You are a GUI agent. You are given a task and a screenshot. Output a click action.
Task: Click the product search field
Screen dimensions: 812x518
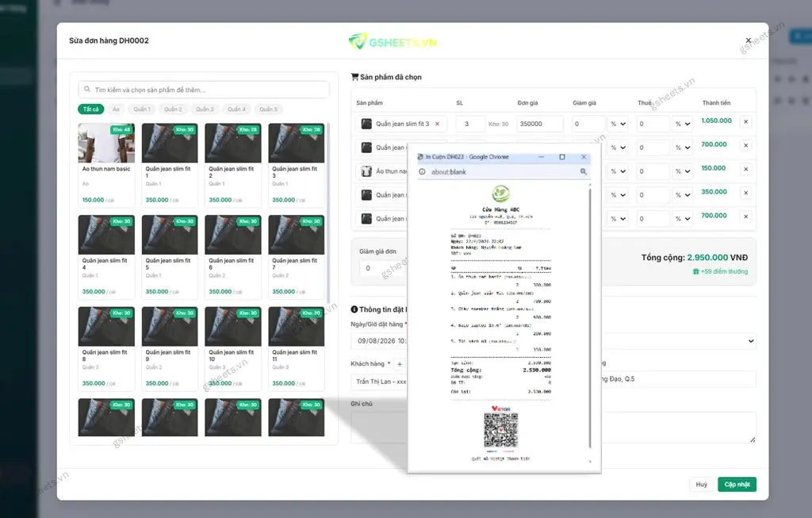click(x=204, y=90)
